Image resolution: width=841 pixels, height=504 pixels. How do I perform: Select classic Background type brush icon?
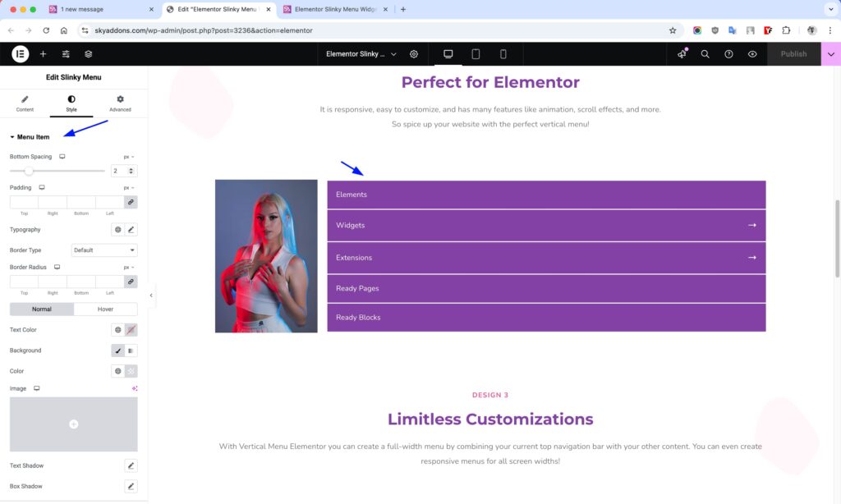point(117,351)
